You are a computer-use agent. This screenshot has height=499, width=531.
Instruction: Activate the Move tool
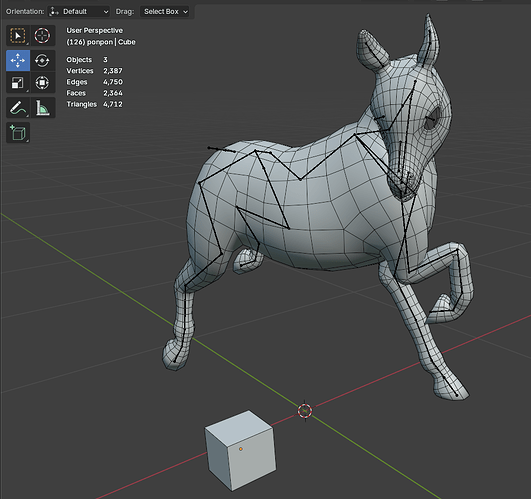18,61
